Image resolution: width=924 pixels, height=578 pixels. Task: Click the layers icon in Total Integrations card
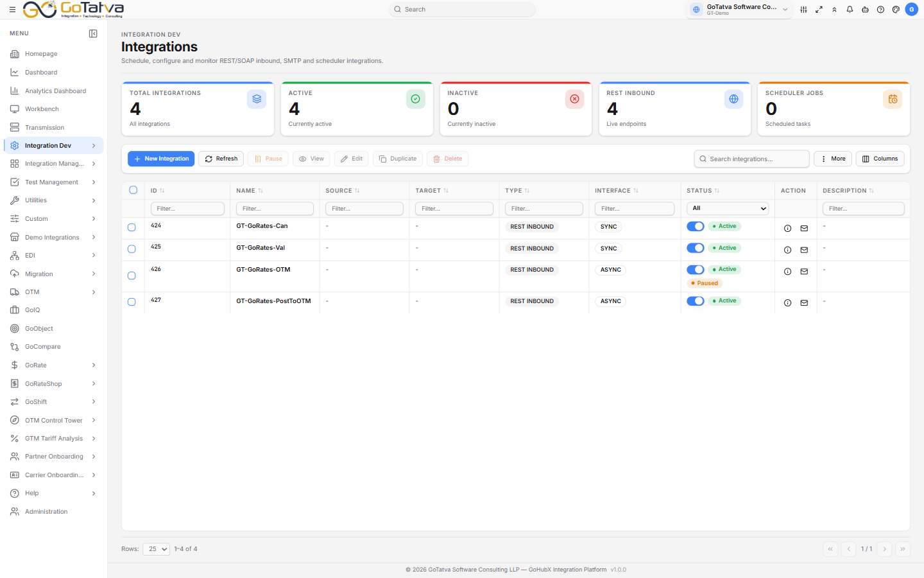(x=257, y=99)
